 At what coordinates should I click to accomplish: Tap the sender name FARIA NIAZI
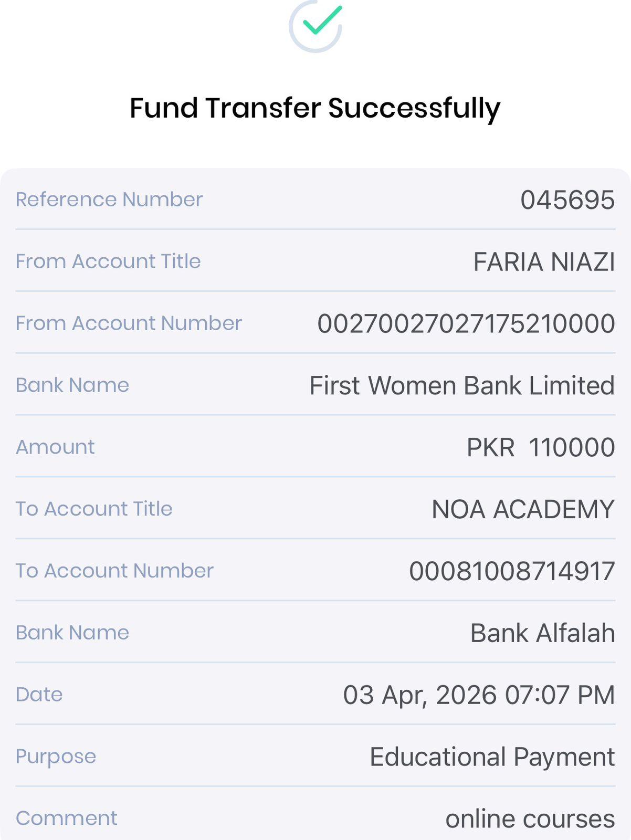coord(544,262)
